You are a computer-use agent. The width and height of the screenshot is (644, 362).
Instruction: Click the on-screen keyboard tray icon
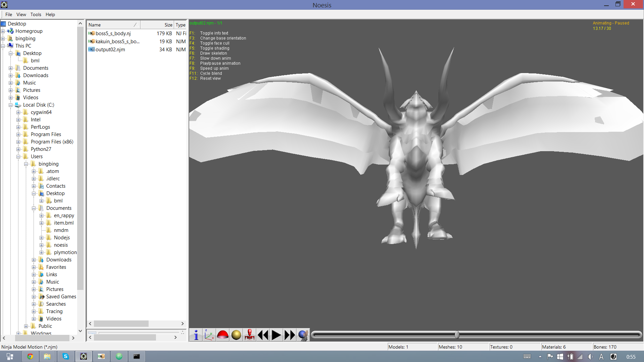pyautogui.click(x=527, y=357)
